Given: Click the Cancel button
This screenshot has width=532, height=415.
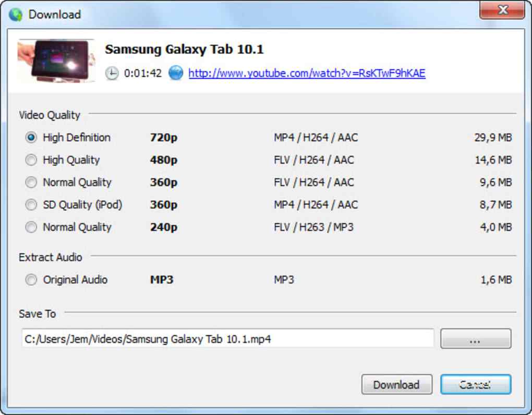Looking at the screenshot, I should [476, 384].
